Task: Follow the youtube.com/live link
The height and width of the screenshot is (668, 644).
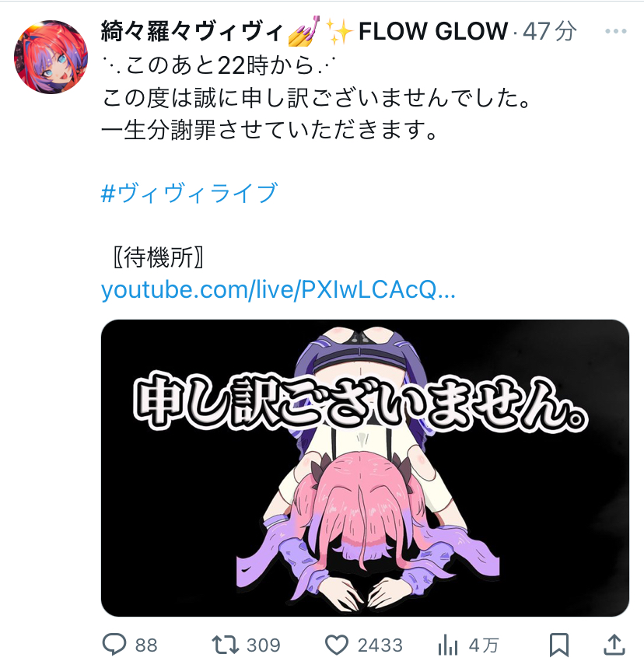Action: click(x=278, y=290)
